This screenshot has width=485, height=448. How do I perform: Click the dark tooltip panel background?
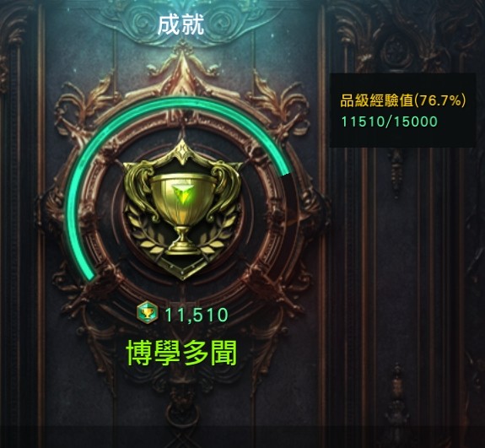click(x=402, y=138)
